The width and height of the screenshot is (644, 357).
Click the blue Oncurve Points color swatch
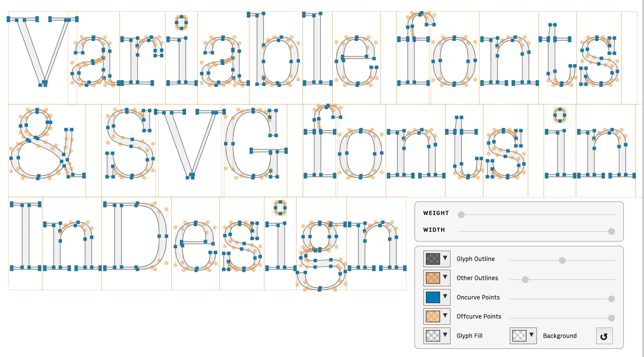click(433, 297)
